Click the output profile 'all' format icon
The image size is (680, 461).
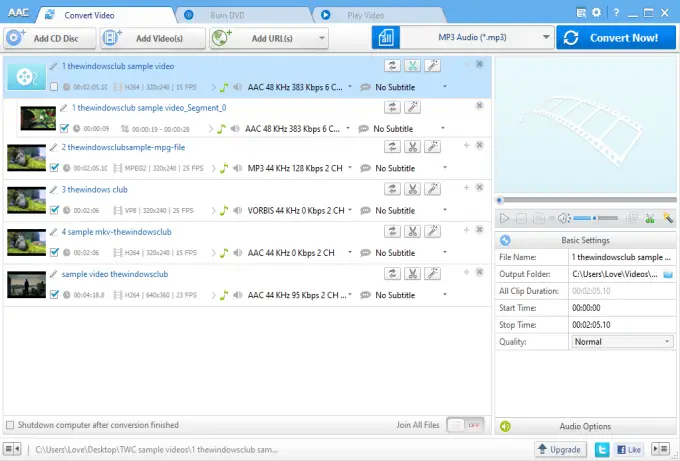coord(386,38)
